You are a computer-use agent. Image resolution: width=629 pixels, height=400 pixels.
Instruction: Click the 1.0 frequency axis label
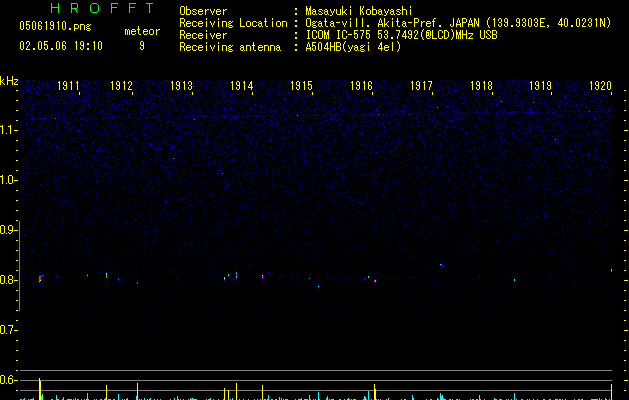pyautogui.click(x=9, y=180)
